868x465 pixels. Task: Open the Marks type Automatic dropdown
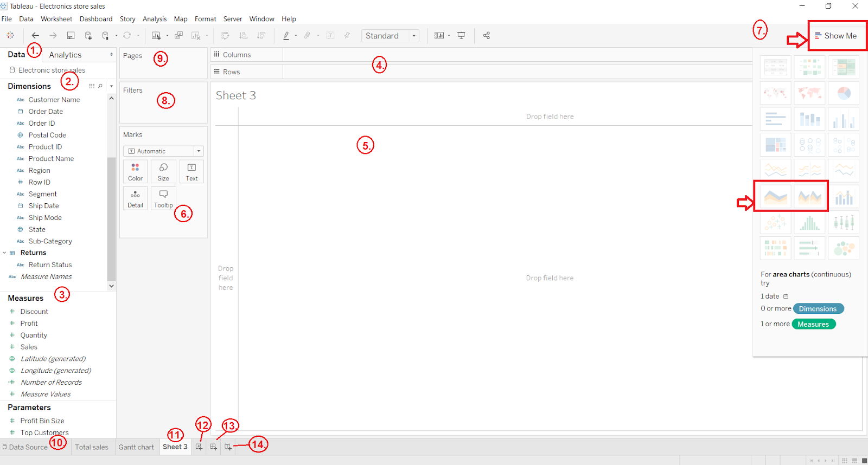pos(163,151)
